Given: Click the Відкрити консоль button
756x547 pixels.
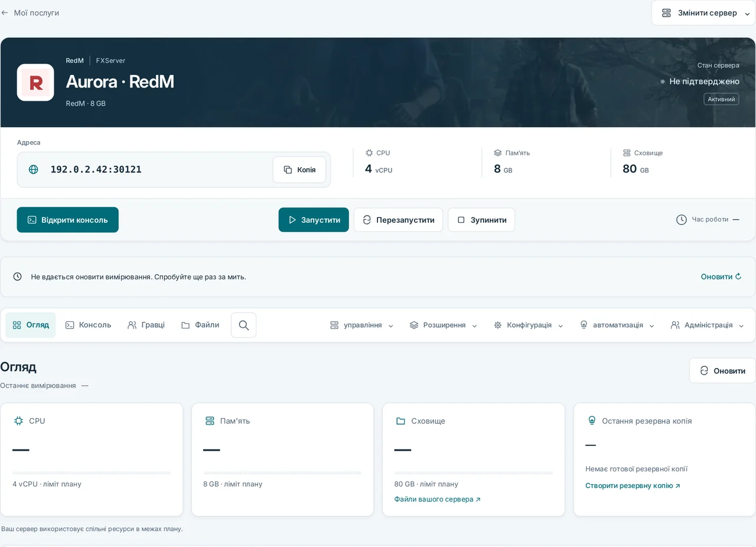Looking at the screenshot, I should pyautogui.click(x=68, y=220).
